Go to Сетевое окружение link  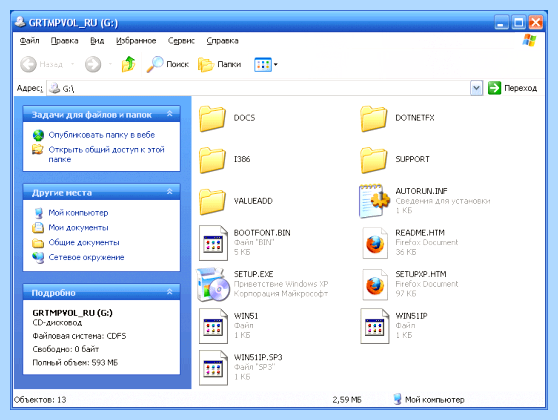pos(86,257)
